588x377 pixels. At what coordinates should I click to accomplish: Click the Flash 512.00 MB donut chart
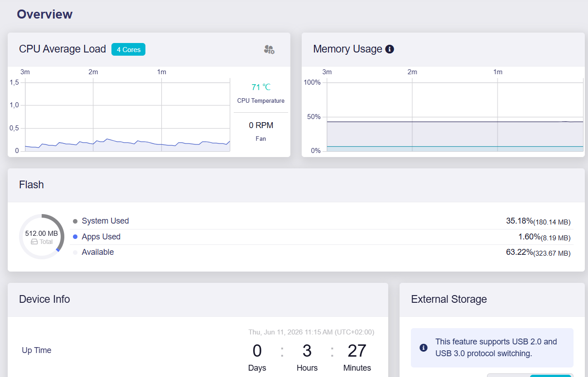(42, 237)
